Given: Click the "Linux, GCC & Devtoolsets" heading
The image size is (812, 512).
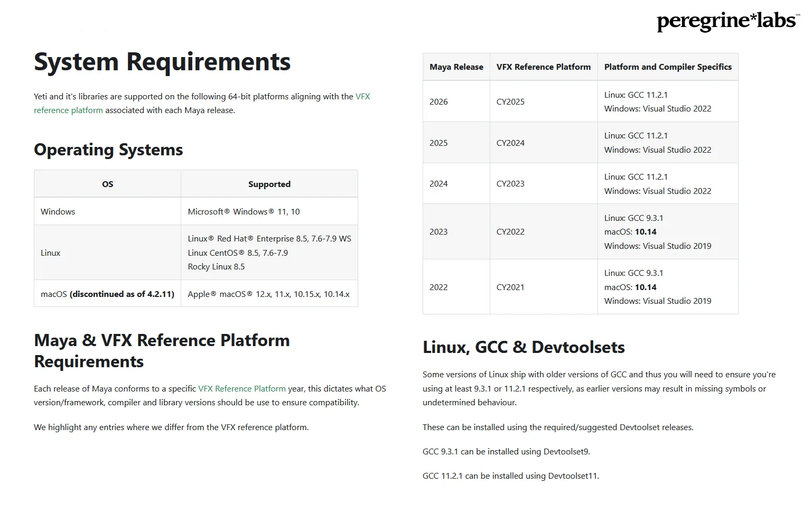Looking at the screenshot, I should [x=524, y=347].
